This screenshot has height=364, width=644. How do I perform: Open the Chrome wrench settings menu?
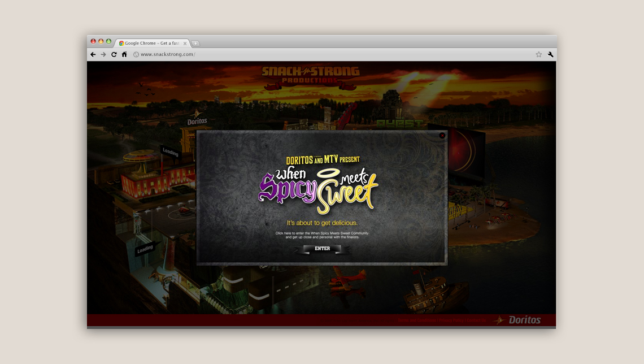[550, 54]
